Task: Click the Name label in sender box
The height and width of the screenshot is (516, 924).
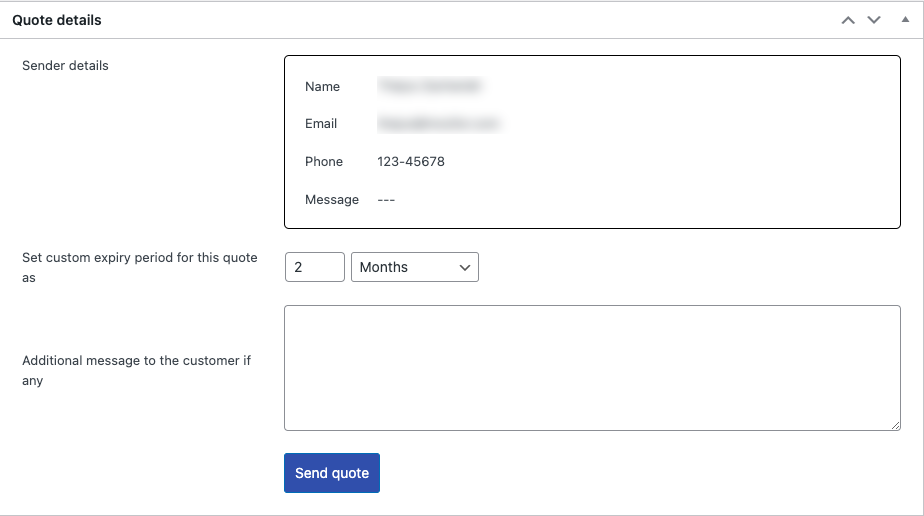Action: point(322,87)
